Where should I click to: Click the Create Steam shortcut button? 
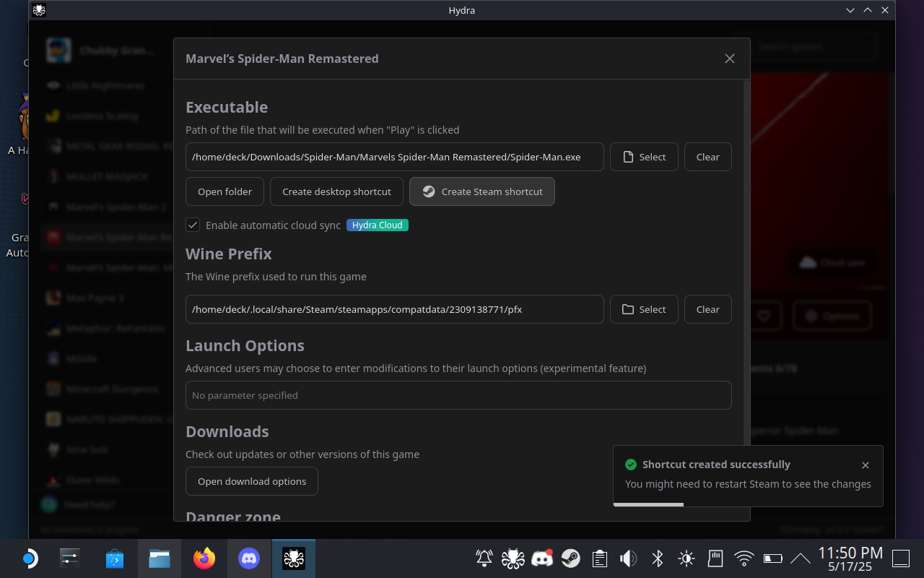481,191
